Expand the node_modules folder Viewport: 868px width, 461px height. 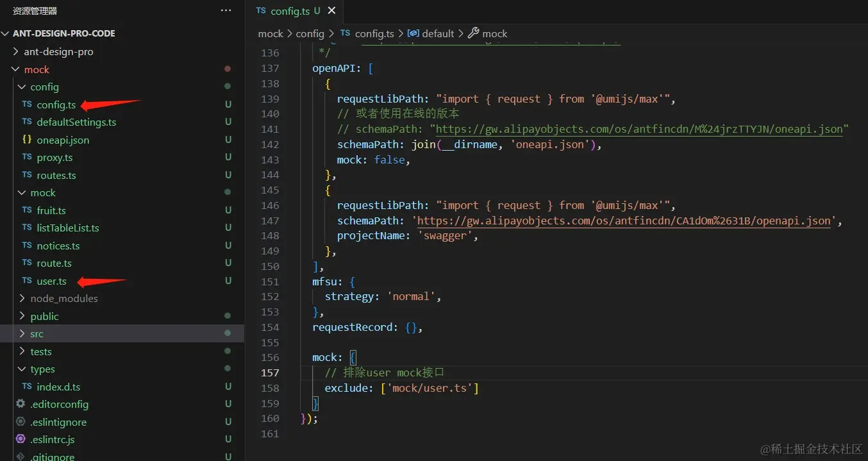22,298
